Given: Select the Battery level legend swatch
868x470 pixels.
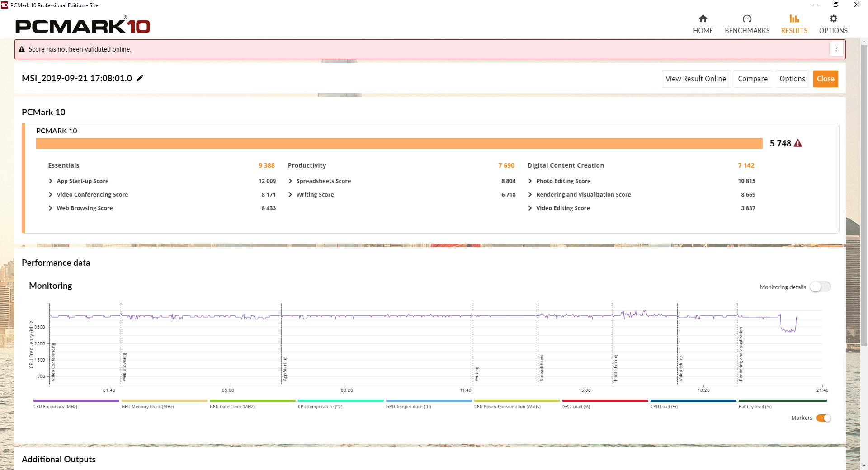Looking at the screenshot, I should [783, 400].
